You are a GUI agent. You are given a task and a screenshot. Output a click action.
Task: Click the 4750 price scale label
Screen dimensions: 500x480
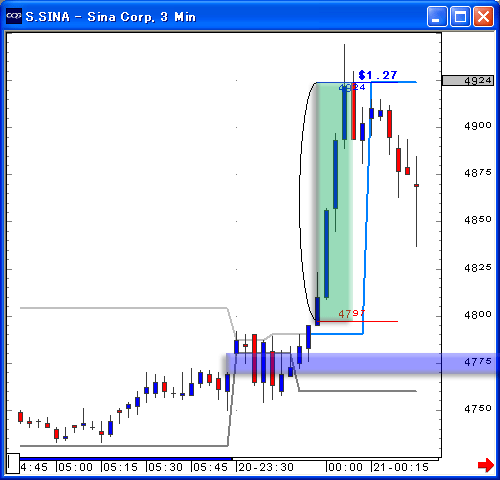478,408
